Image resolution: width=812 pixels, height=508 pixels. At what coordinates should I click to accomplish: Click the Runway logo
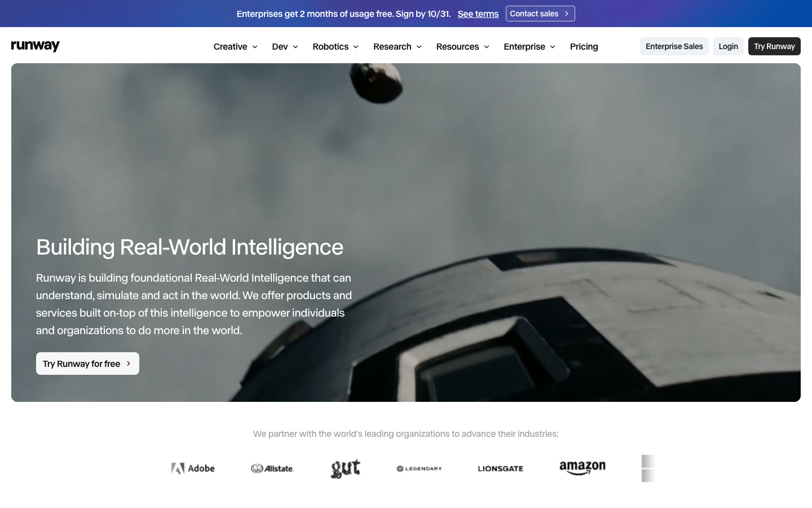(36, 46)
